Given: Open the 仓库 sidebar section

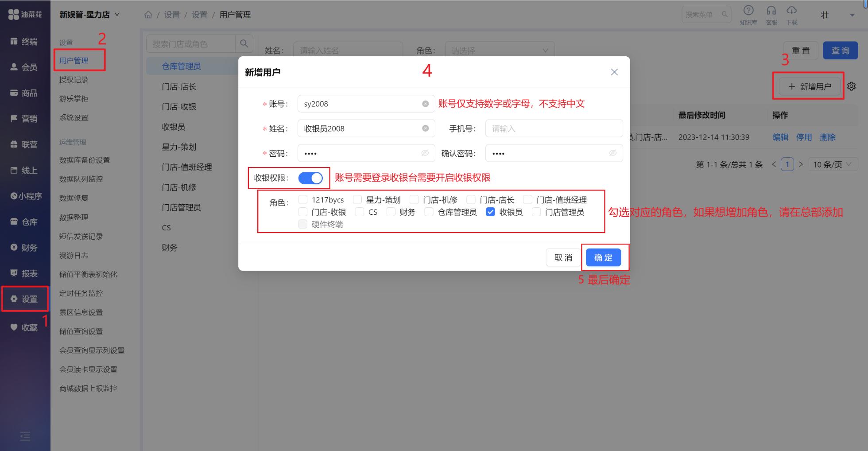Looking at the screenshot, I should pyautogui.click(x=25, y=222).
